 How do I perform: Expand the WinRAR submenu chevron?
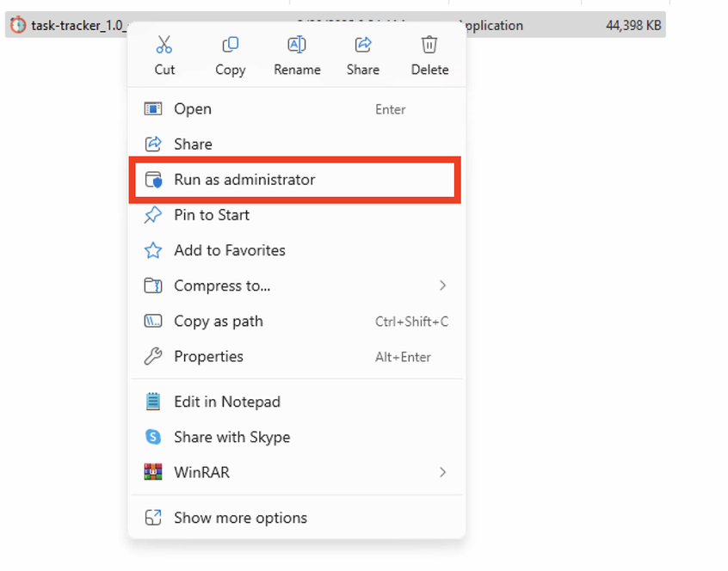pos(442,472)
